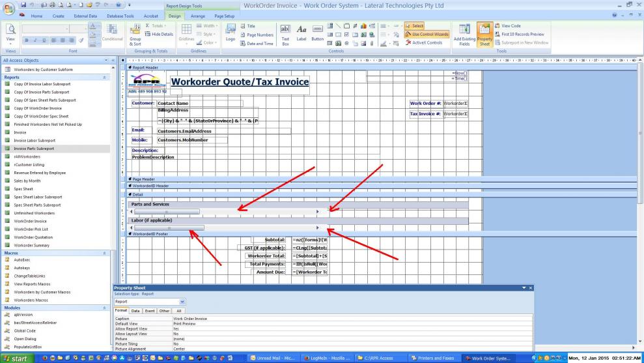Select the Button control
Image resolution: width=644 pixels, height=363 pixels.
[318, 33]
